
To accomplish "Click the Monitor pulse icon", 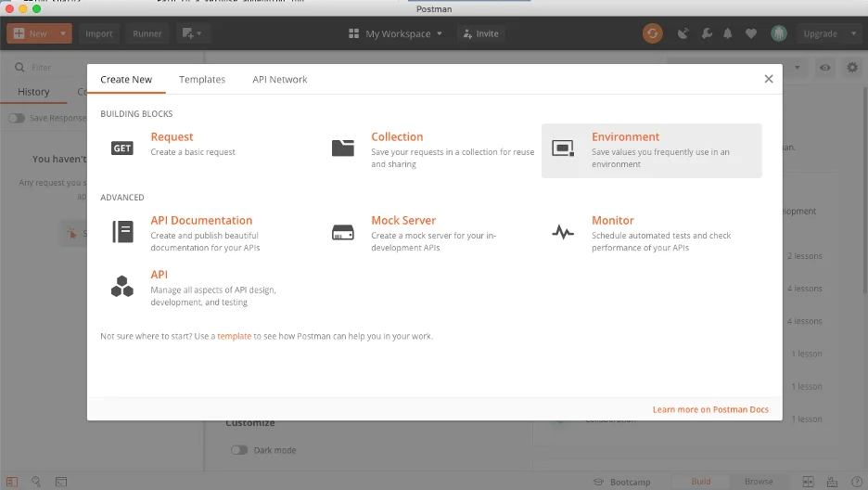I will point(563,232).
